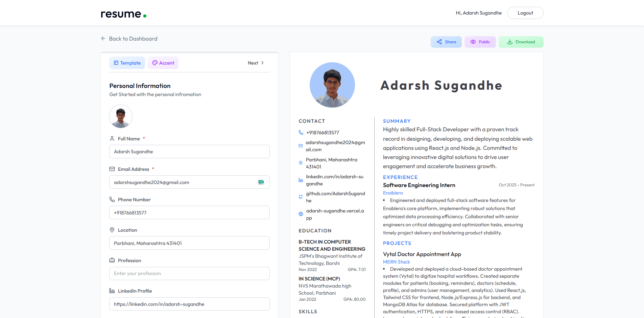644x318 pixels.
Task: Click the Share network icon
Action: click(x=439, y=42)
